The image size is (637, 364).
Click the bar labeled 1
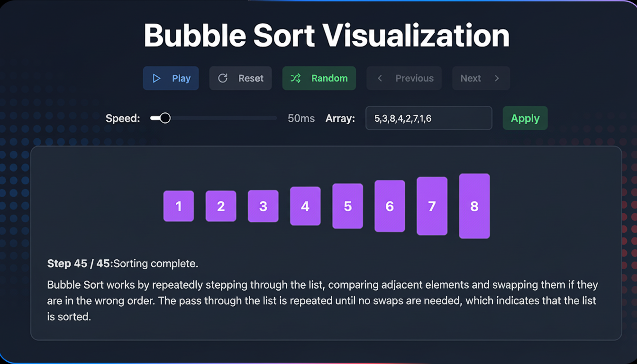click(x=179, y=206)
